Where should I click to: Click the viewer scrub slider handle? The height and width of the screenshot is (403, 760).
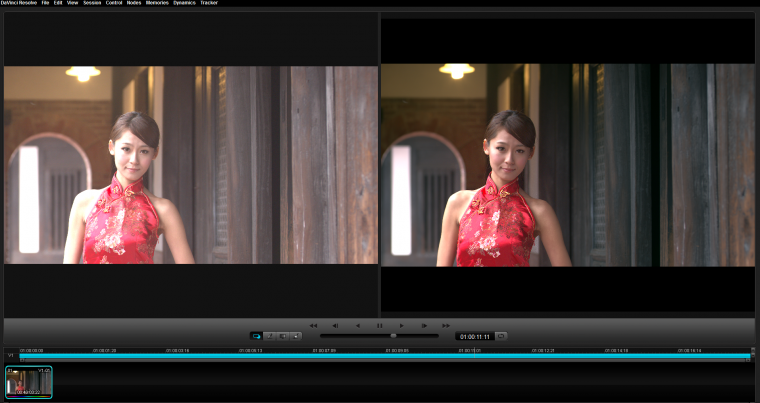point(394,336)
